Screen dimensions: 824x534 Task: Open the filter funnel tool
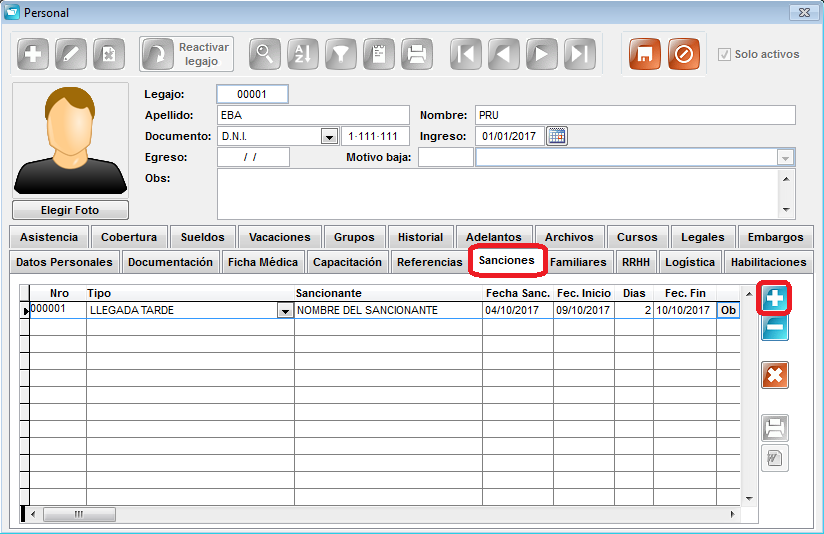click(341, 54)
